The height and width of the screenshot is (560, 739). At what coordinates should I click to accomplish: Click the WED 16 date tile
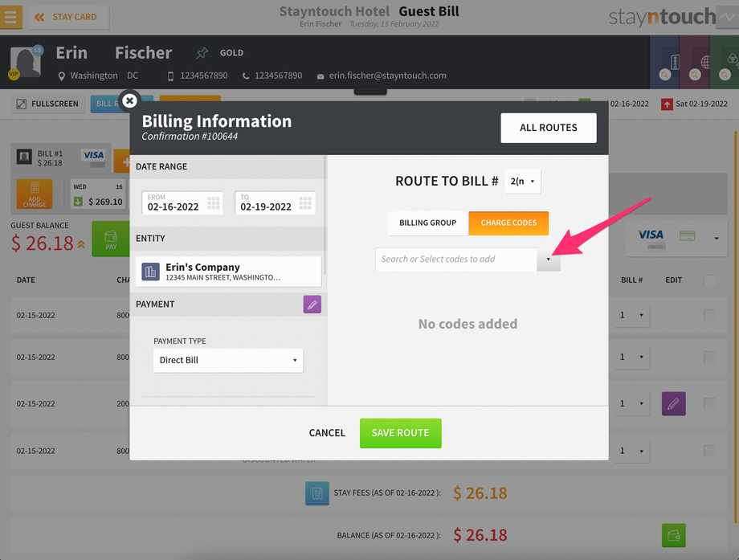98,194
